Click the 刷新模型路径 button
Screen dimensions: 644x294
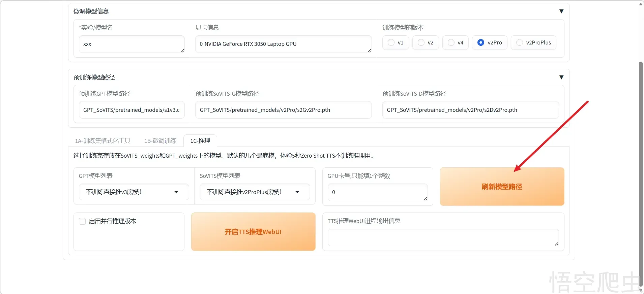(502, 187)
